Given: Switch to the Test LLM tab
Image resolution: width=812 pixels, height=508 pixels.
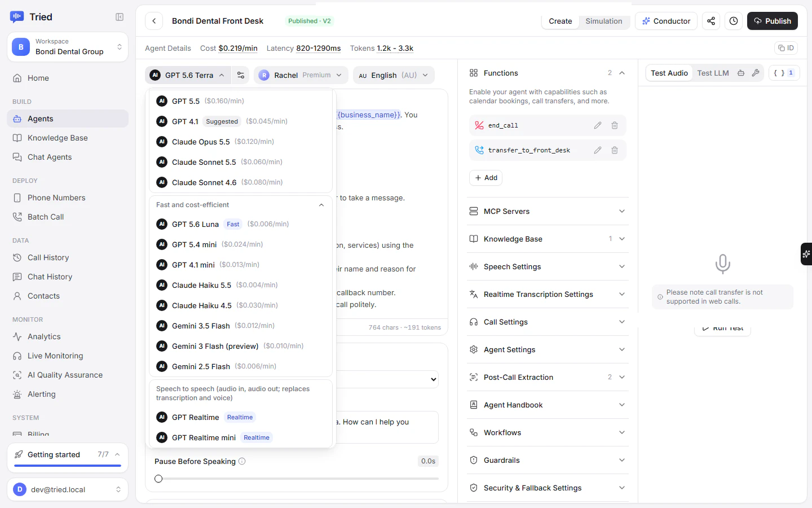Looking at the screenshot, I should pos(713,73).
